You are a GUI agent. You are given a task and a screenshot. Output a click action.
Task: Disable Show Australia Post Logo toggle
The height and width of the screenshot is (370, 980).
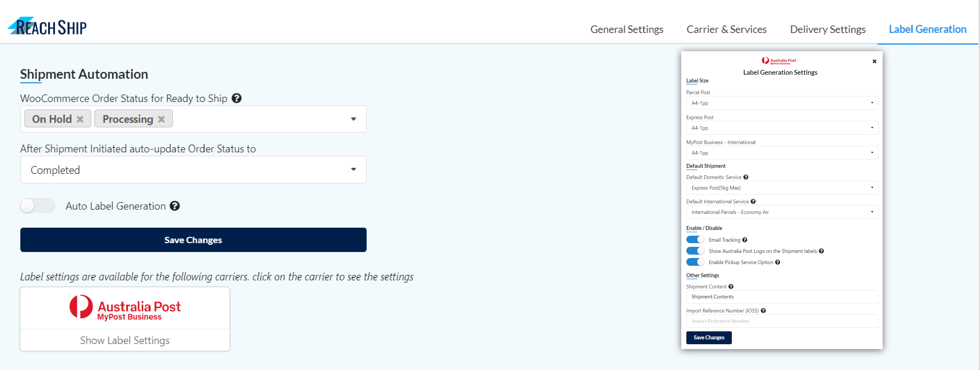pos(695,251)
